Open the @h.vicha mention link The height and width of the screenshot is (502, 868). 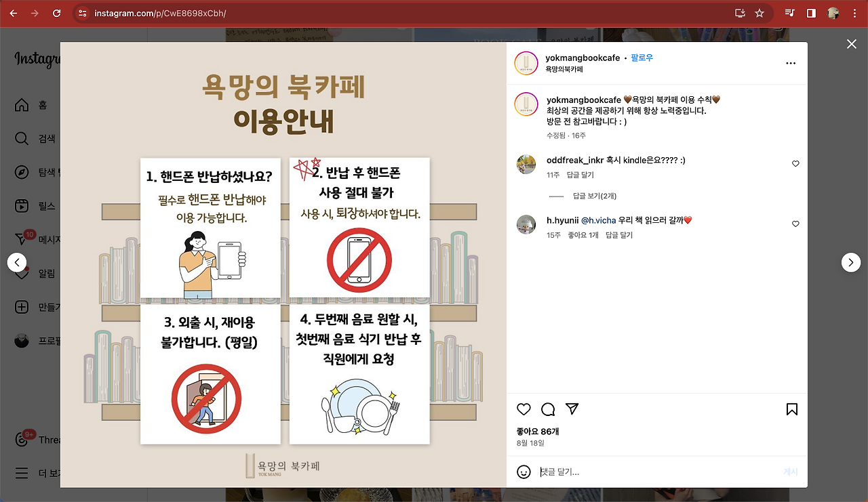tap(598, 220)
